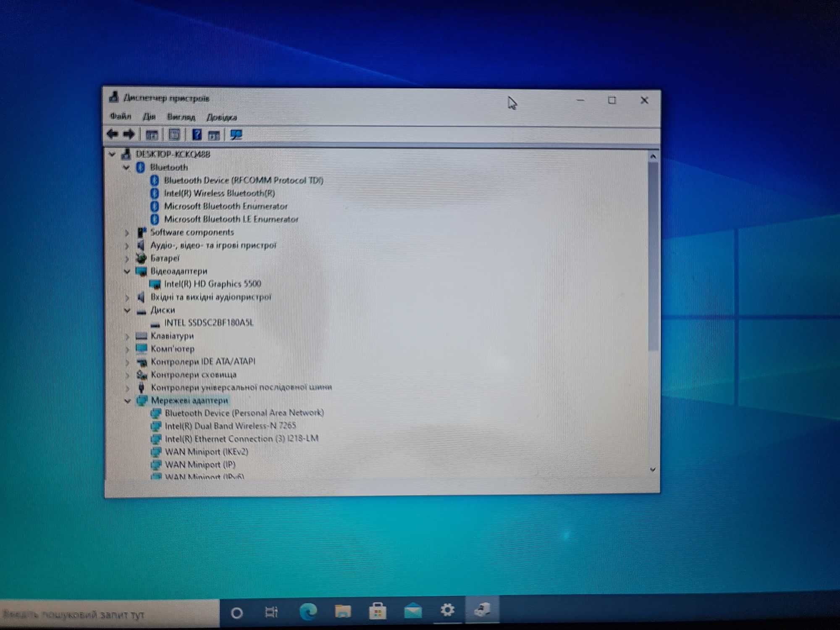Click the Відеоадаптери monitor icon
This screenshot has width=840, height=630.
[141, 271]
